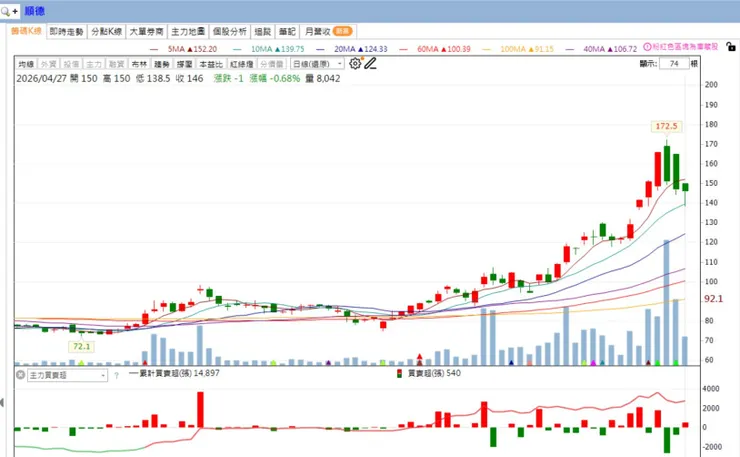Click the red 買賣超 legend icon

(400, 373)
